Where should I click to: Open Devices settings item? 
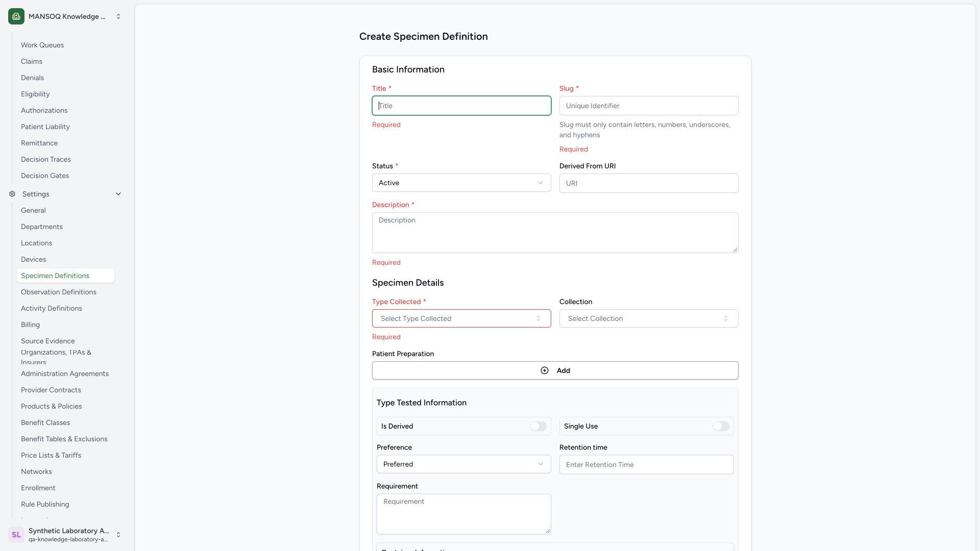click(x=33, y=259)
